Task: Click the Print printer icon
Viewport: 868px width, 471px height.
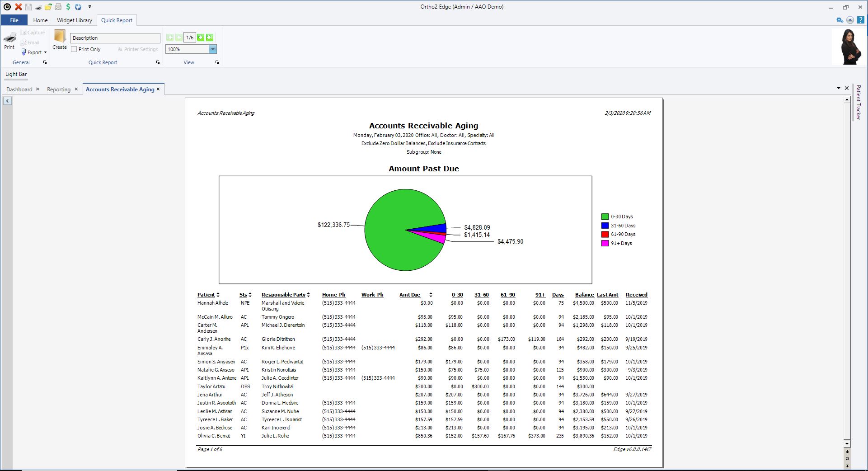Action: (9, 41)
